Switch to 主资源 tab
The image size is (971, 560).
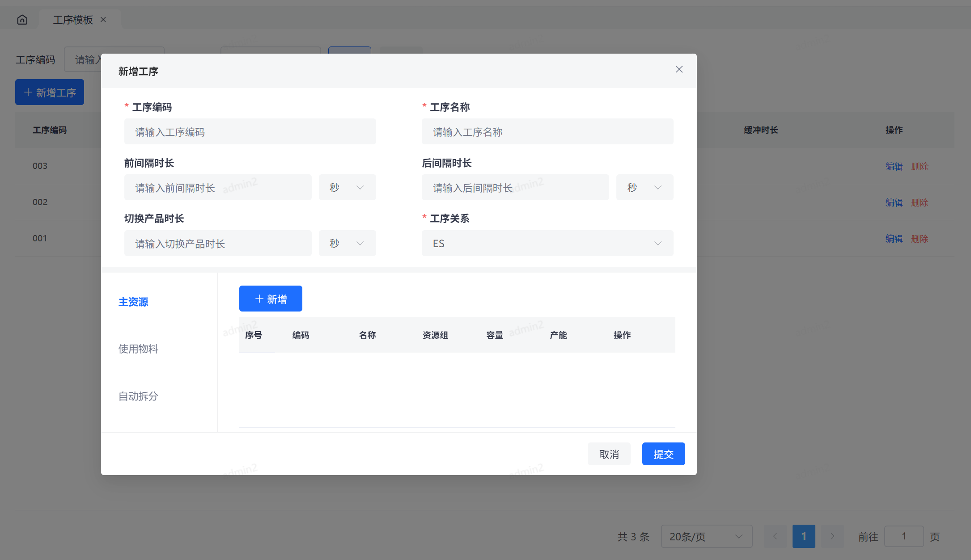(x=133, y=302)
